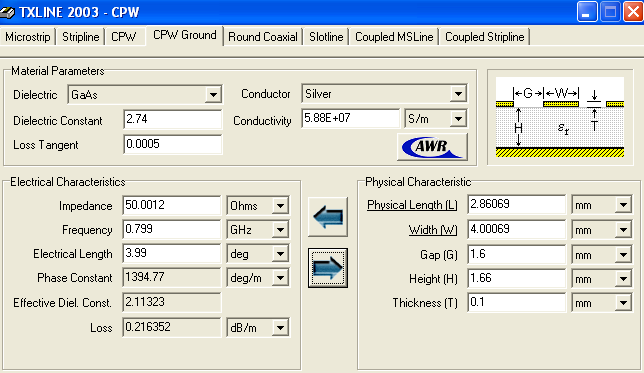The height and width of the screenshot is (373, 644).
Task: Open the Electrical Length deg unit dropdown
Action: (x=281, y=254)
